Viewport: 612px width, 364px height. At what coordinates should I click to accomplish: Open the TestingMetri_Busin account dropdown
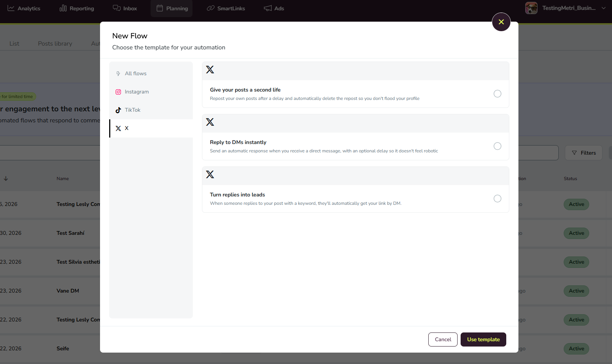click(x=566, y=8)
